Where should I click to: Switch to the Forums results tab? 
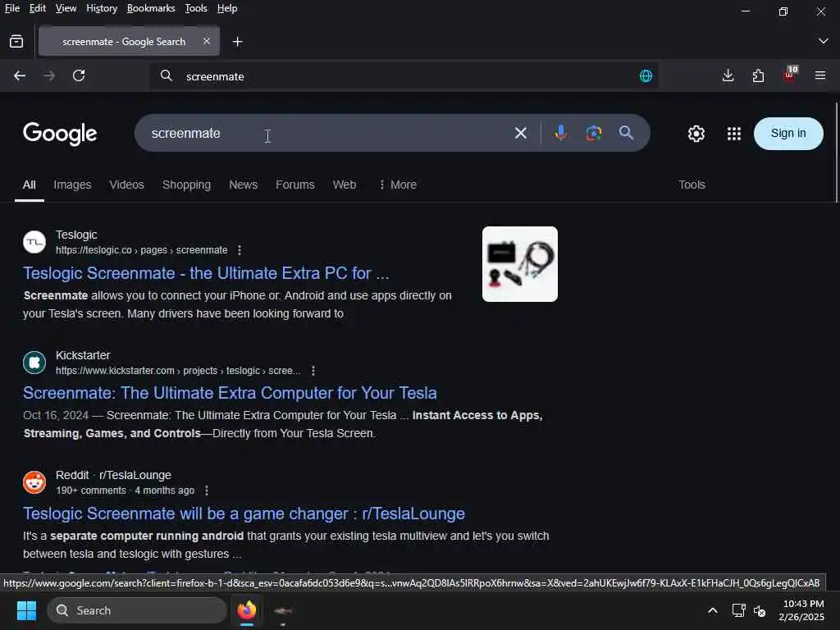point(294,185)
